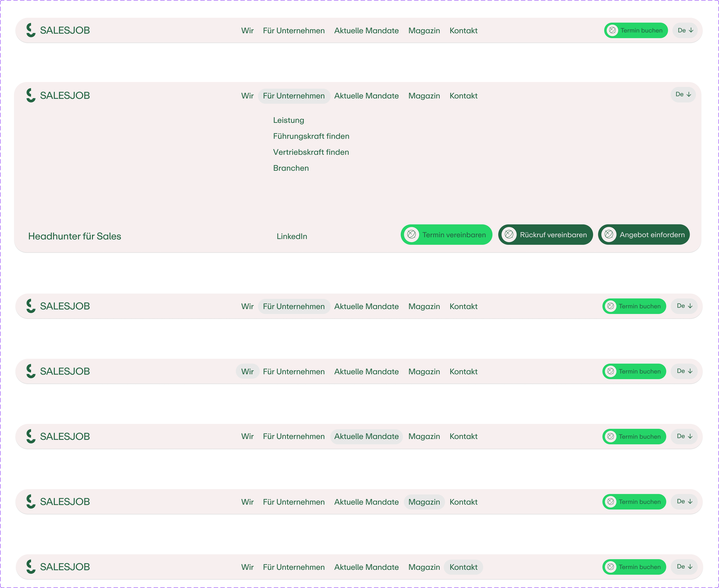Click SALESJOB logo in navbar with Magazin highlighted
Viewport: 719px width, 588px height.
pyautogui.click(x=58, y=502)
